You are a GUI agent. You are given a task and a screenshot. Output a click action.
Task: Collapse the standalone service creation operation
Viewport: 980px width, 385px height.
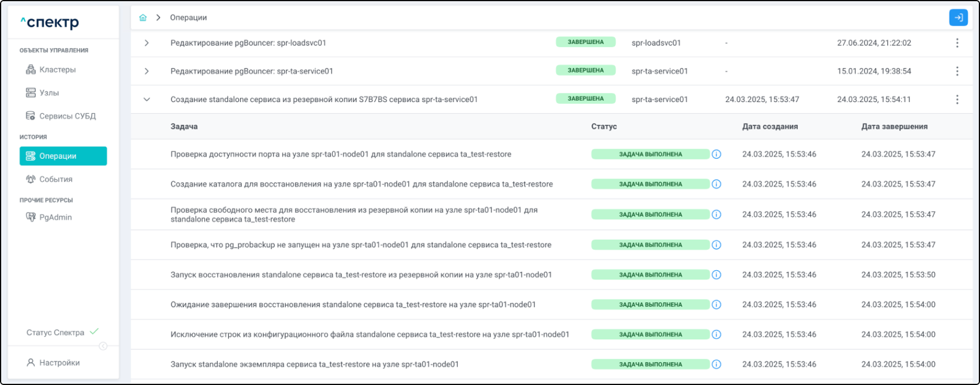[147, 99]
